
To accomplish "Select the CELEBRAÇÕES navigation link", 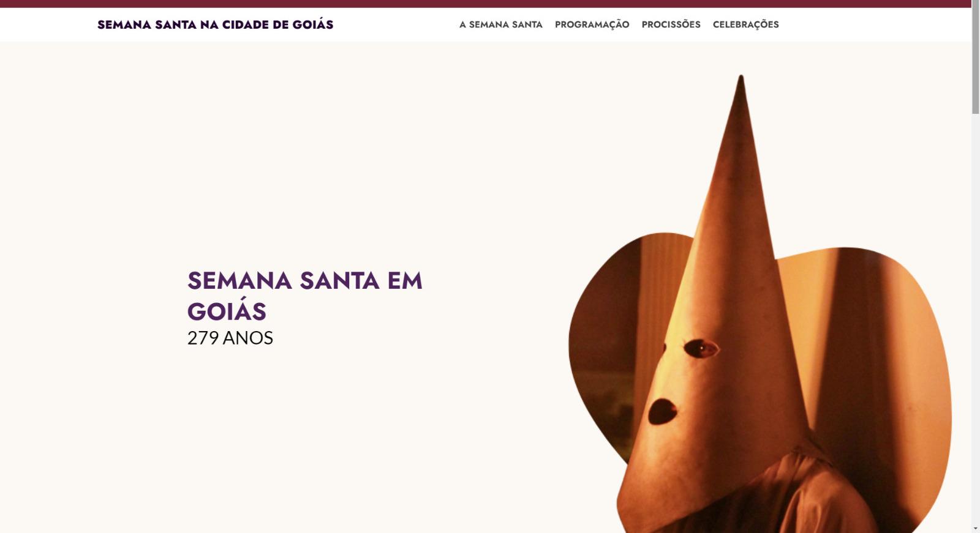I will pos(745,24).
